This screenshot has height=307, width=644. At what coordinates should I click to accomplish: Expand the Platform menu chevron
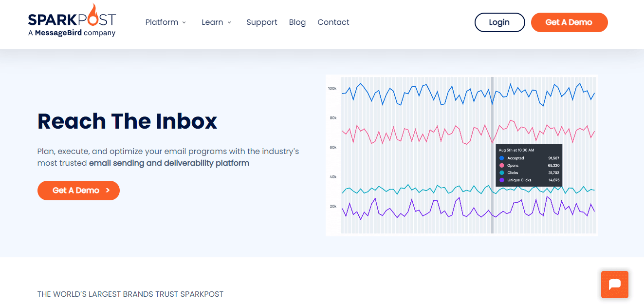coord(184,22)
